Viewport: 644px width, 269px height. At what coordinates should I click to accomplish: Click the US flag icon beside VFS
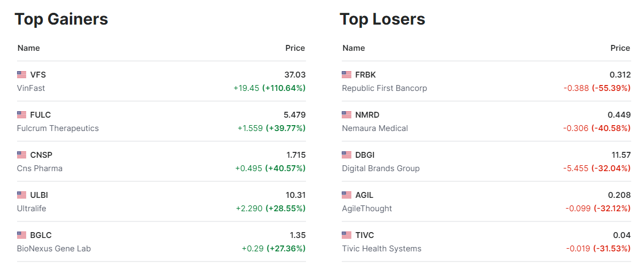[x=21, y=75]
